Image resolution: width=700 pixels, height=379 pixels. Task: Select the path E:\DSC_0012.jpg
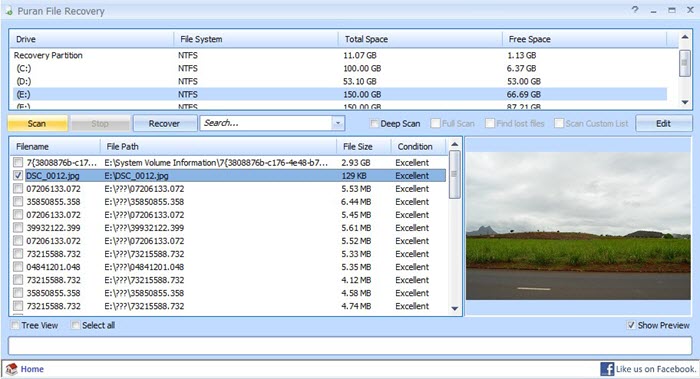pos(136,176)
